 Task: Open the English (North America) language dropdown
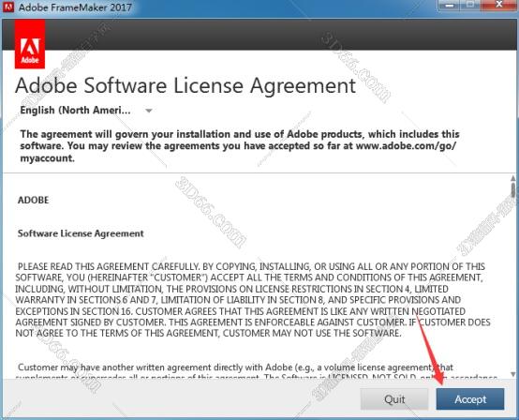(86, 110)
